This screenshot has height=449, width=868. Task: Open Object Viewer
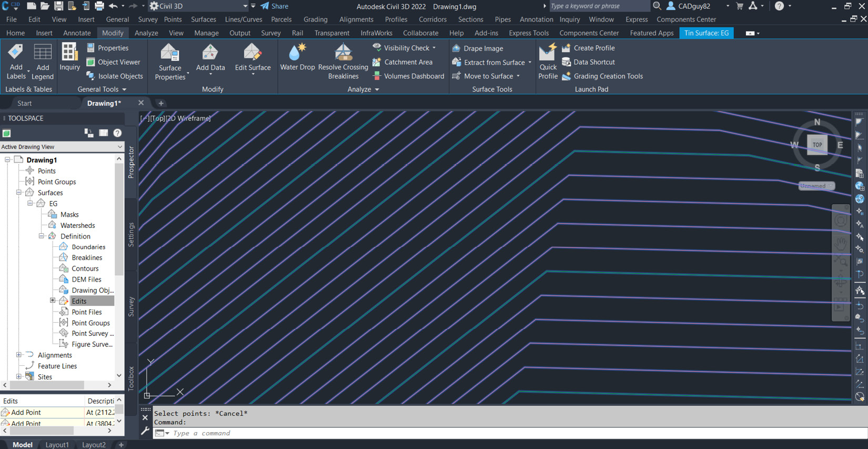pyautogui.click(x=113, y=62)
